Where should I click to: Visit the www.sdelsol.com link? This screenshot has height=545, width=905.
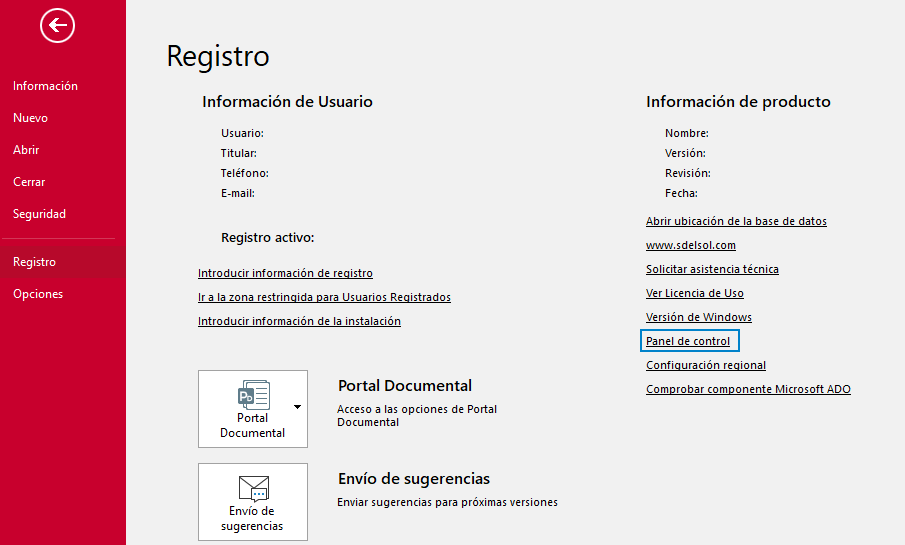point(690,245)
